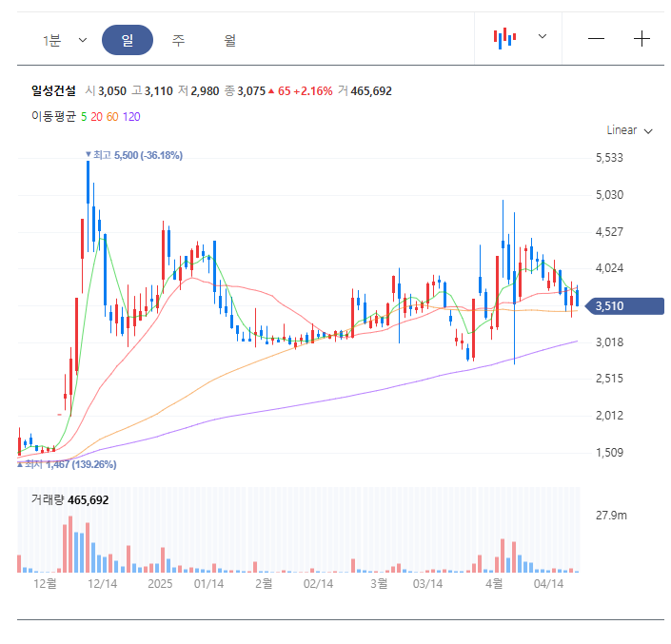Click the 최저 1,467 low marker
671x644 pixels.
(x=67, y=464)
